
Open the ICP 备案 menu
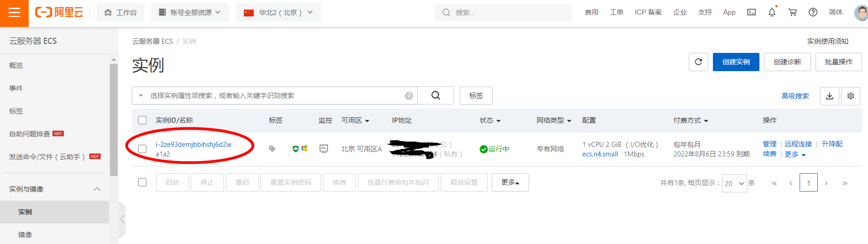pyautogui.click(x=648, y=12)
